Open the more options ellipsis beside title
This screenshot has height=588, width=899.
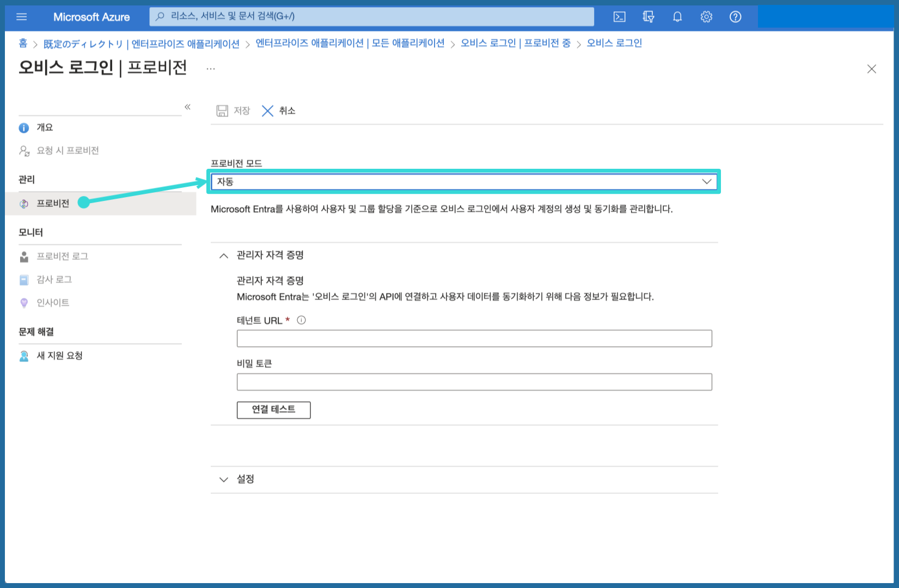(x=211, y=69)
